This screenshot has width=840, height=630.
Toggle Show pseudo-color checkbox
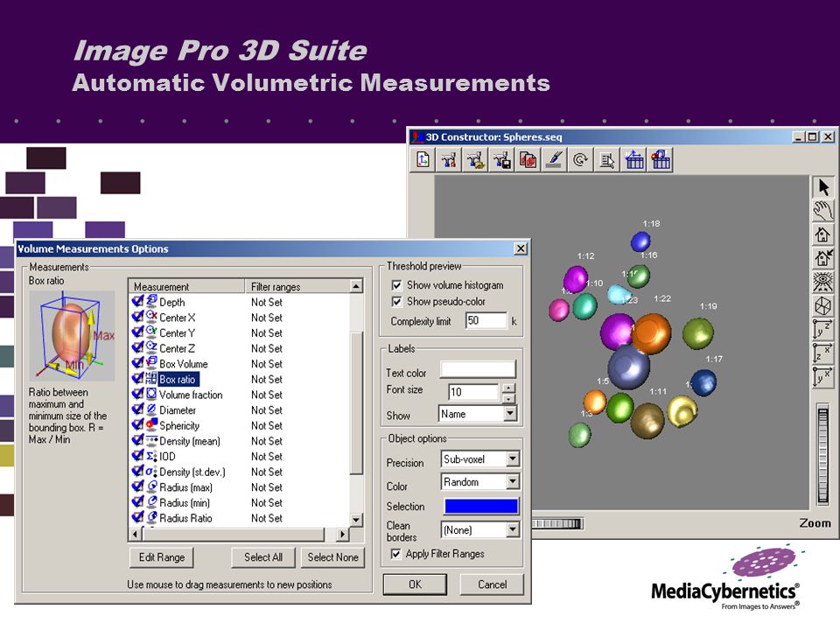pos(396,302)
